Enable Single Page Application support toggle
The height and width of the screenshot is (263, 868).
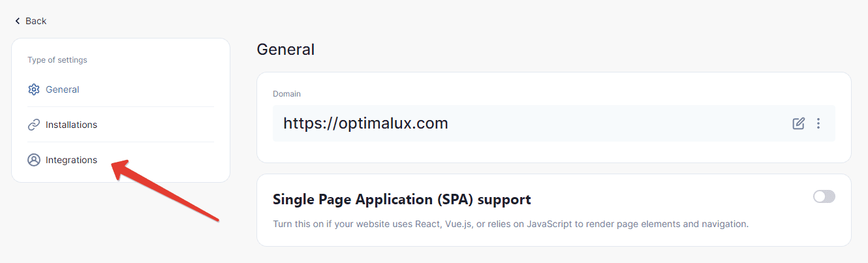(824, 196)
